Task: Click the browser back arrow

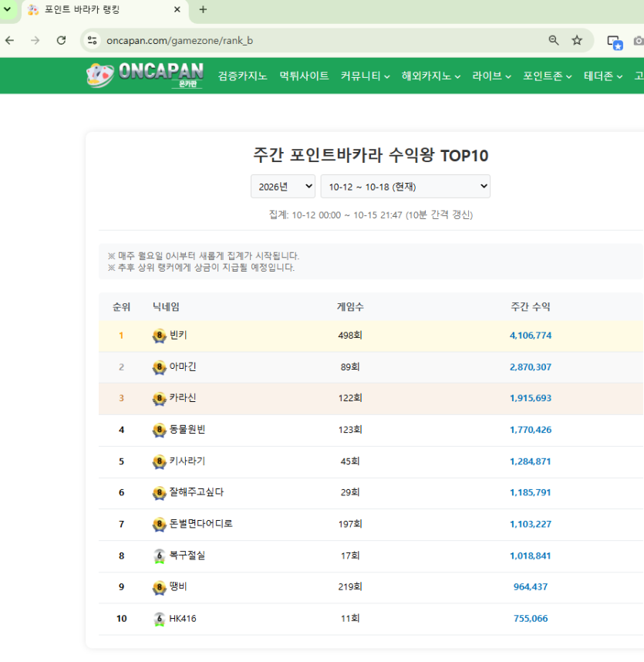Action: tap(10, 41)
